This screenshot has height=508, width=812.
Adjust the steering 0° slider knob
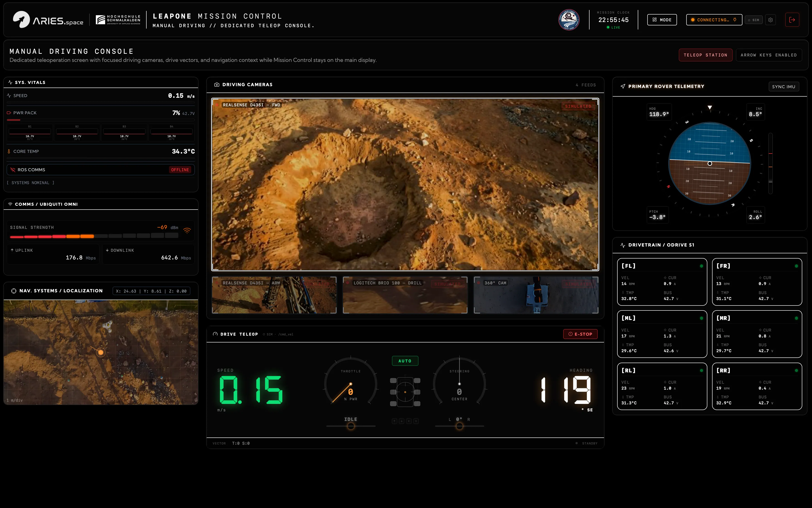pyautogui.click(x=459, y=426)
